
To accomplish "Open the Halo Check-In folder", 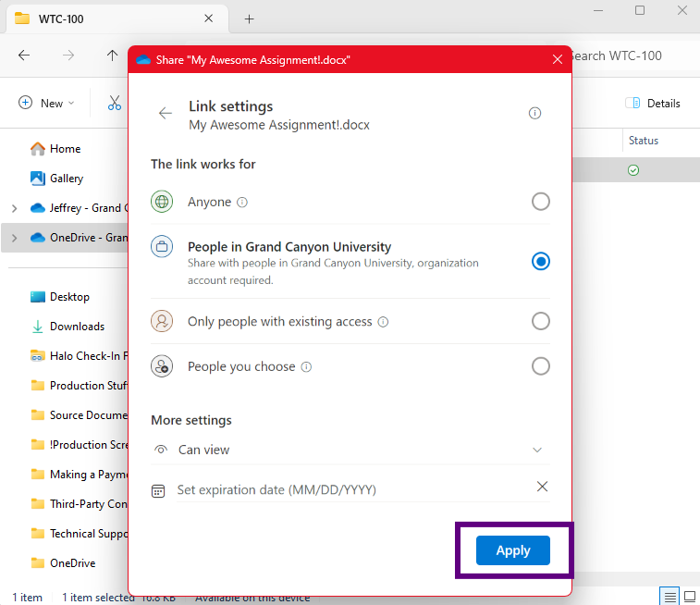I will point(79,356).
